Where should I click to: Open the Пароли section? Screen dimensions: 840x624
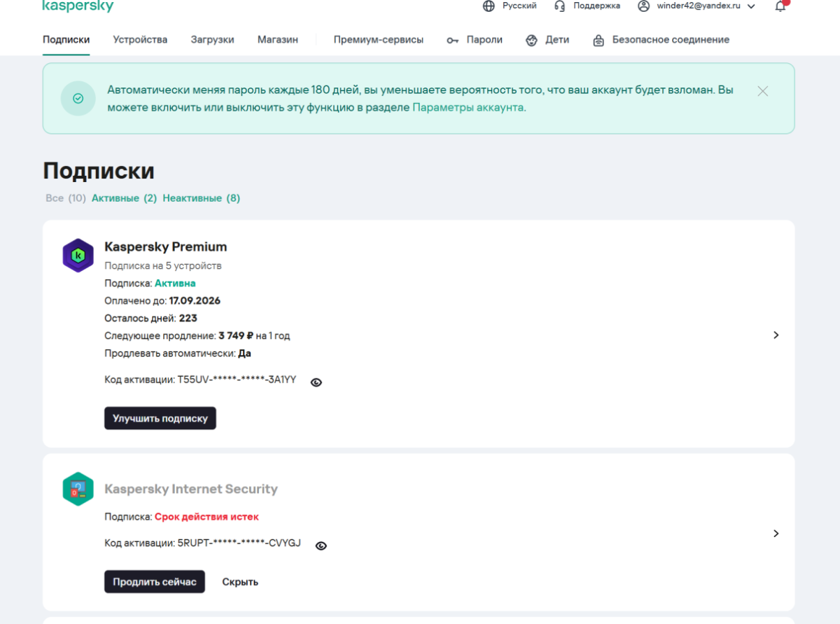[x=484, y=40]
